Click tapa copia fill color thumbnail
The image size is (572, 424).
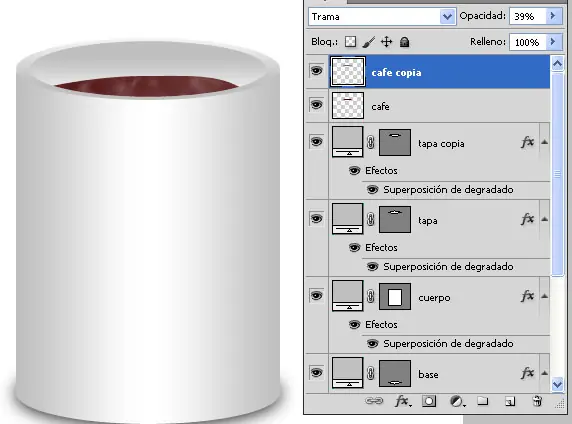coord(347,142)
